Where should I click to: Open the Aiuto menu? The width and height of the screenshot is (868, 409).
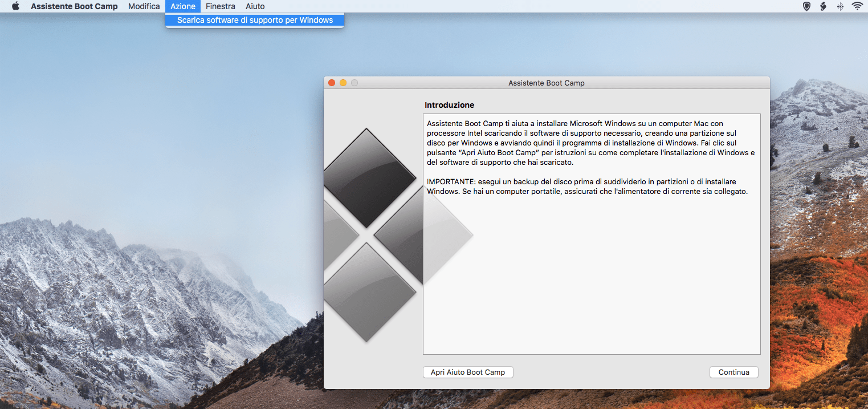tap(255, 6)
